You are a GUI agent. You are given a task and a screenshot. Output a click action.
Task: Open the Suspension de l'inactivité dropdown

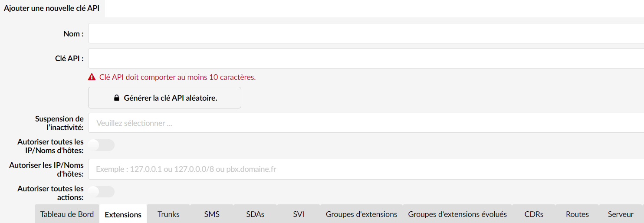click(366, 123)
